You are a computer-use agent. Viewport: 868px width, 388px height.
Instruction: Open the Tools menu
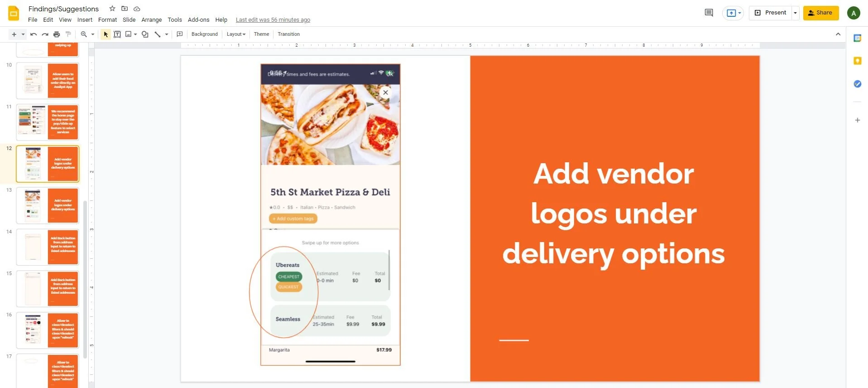pos(175,19)
